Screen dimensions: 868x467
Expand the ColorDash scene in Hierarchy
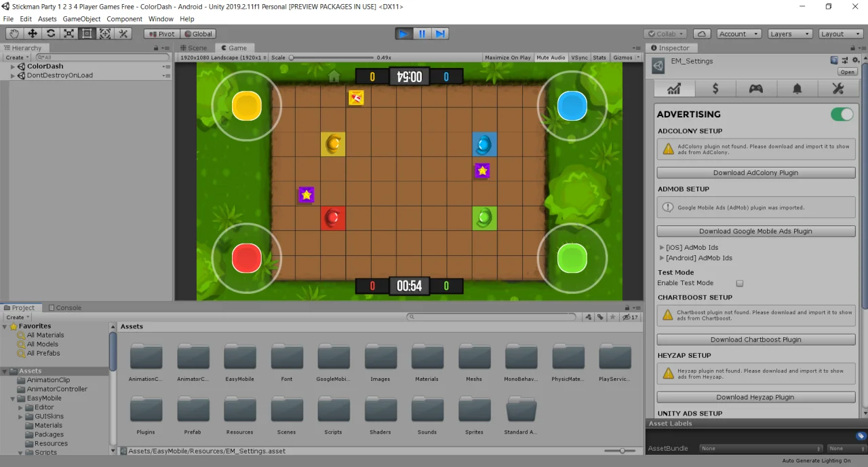coord(13,67)
